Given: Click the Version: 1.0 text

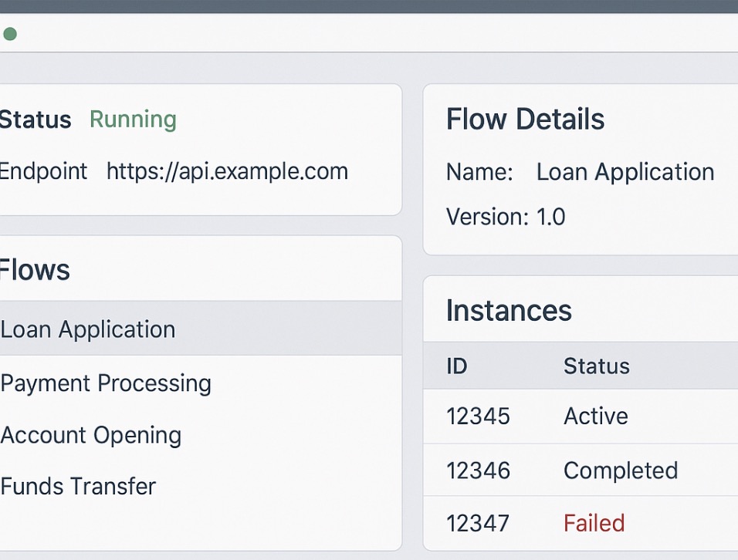Looking at the screenshot, I should tap(506, 217).
